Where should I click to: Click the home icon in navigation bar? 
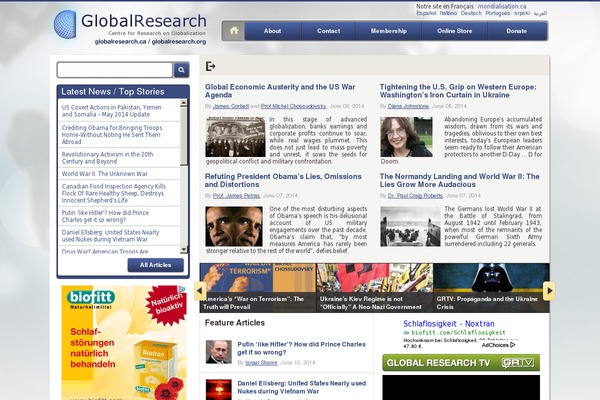[234, 31]
